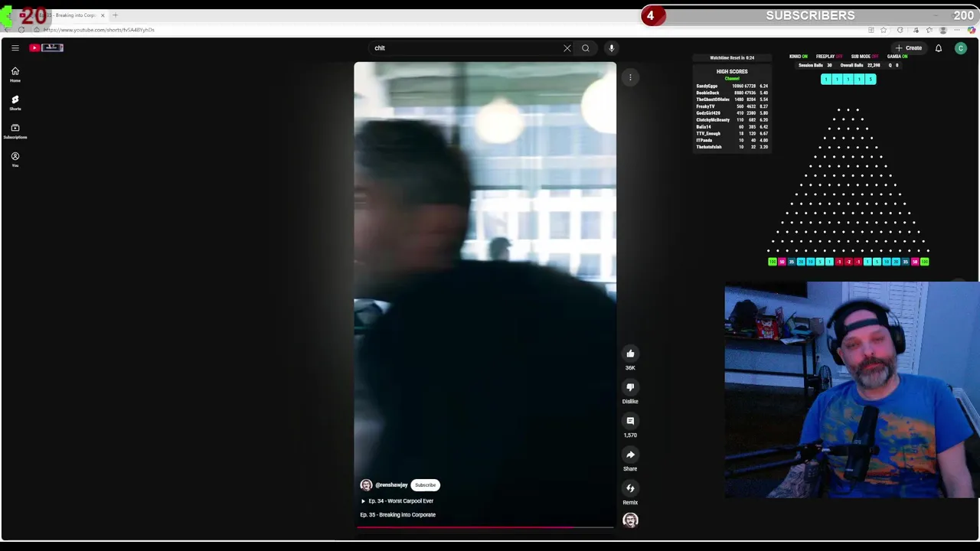Click the Create button
Image resolution: width=980 pixels, height=551 pixels.
(909, 48)
